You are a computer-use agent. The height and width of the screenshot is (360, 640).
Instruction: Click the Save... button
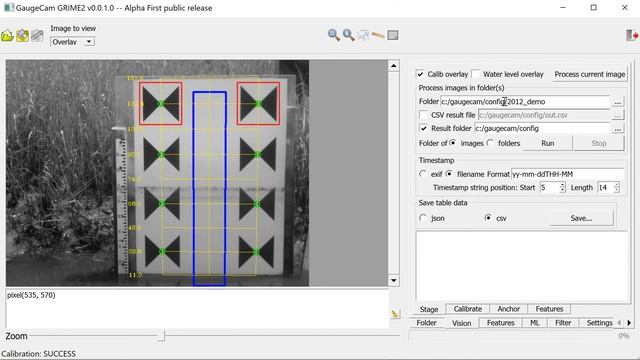(581, 218)
